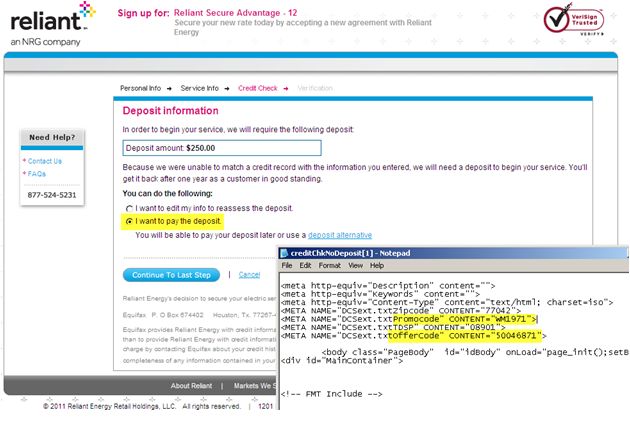630x448 pixels.
Task: Click the Content-Type meta line in Notepad
Action: pyautogui.click(x=447, y=302)
